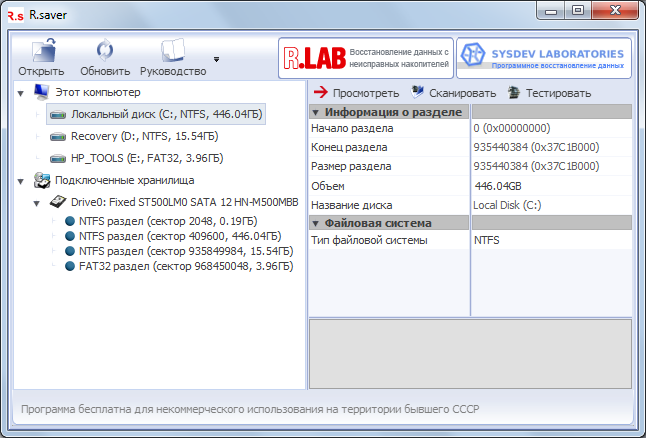The width and height of the screenshot is (646, 438).
Task: Click the Drive0 hard disk icon
Action: (x=58, y=202)
